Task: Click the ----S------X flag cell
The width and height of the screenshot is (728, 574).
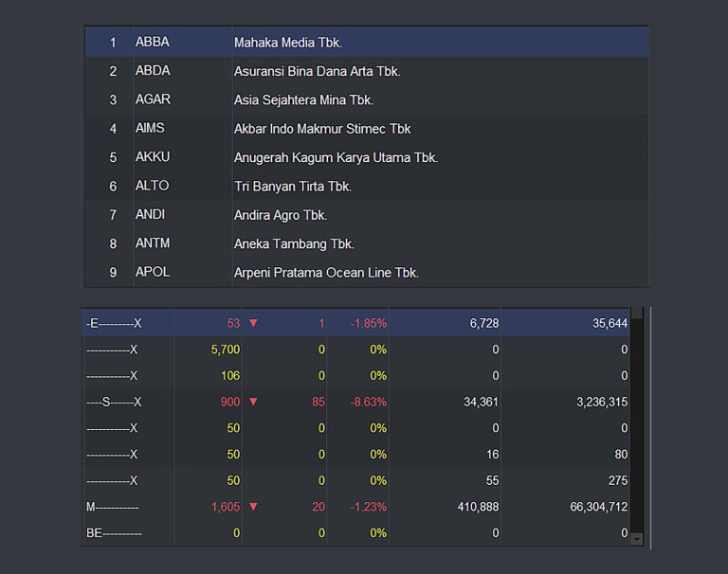Action: coord(114,402)
